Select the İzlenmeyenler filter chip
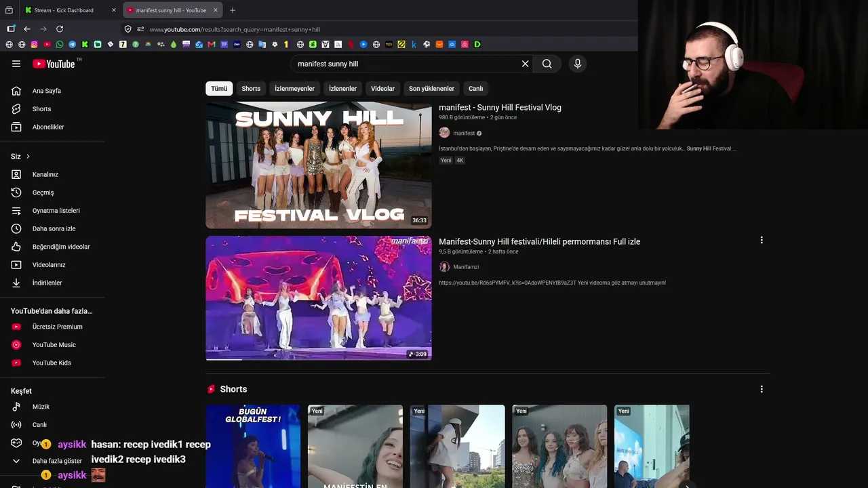 pos(294,89)
